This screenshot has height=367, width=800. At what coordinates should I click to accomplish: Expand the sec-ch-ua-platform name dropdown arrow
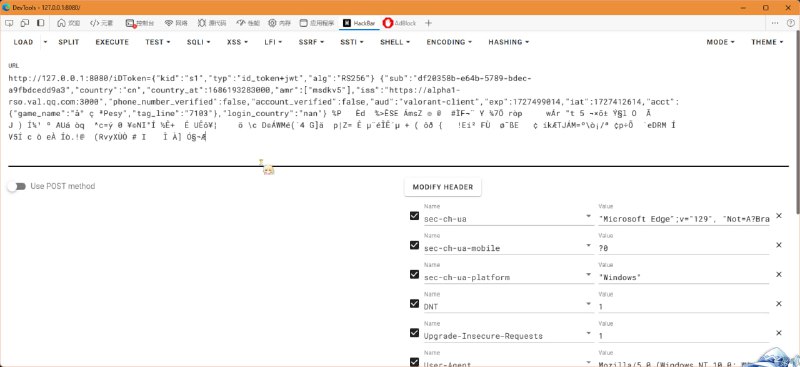[589, 275]
